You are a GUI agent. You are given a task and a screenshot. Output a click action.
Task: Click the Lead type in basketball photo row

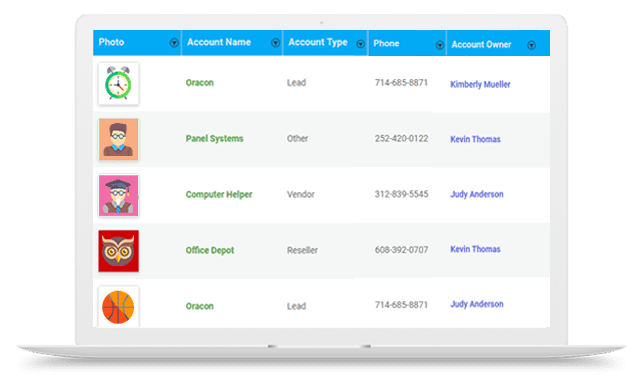pyautogui.click(x=296, y=306)
